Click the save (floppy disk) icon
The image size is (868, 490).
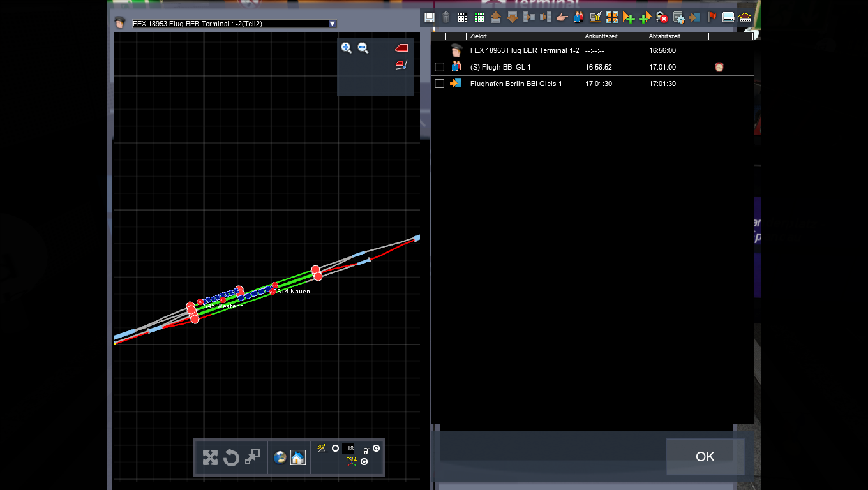pos(430,18)
